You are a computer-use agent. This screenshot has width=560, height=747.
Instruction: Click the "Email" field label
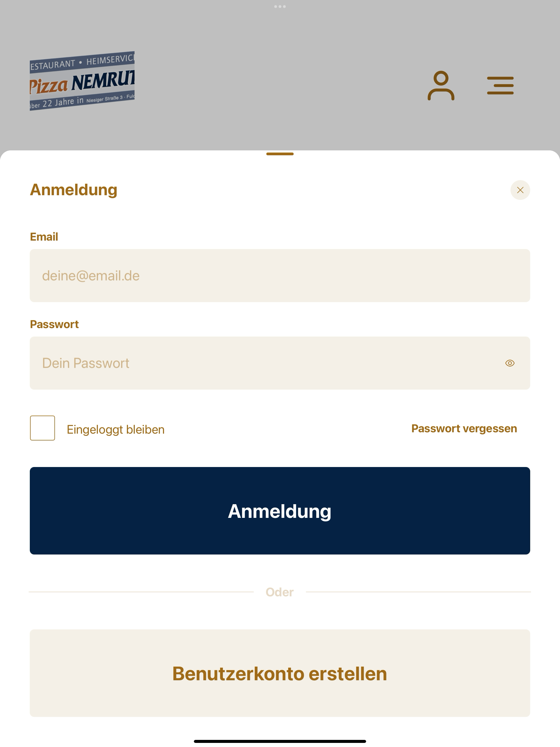(44, 237)
